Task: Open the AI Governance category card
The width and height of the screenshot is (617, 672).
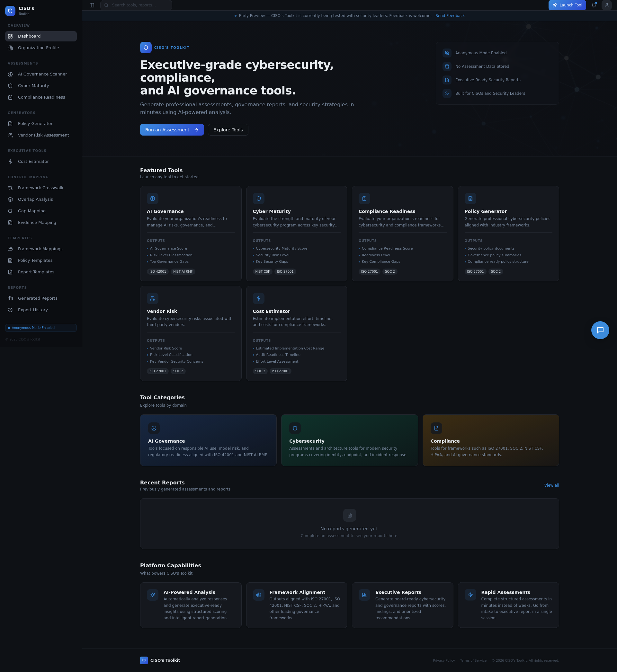Action: click(x=208, y=440)
